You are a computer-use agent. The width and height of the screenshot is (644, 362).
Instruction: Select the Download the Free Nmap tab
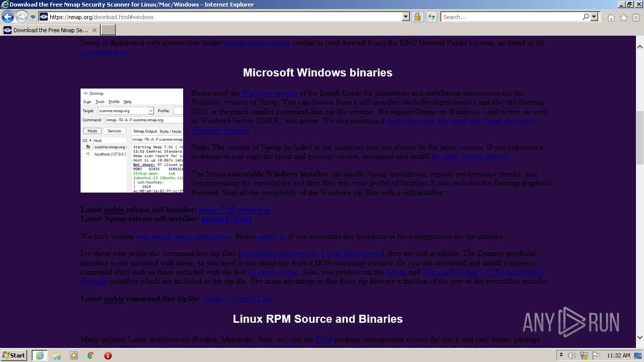pyautogui.click(x=50, y=30)
